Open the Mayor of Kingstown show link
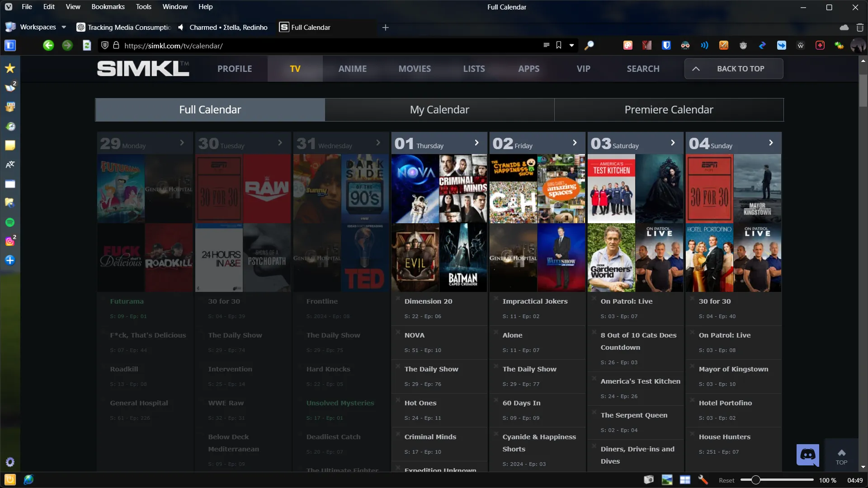This screenshot has width=868, height=488. click(733, 369)
